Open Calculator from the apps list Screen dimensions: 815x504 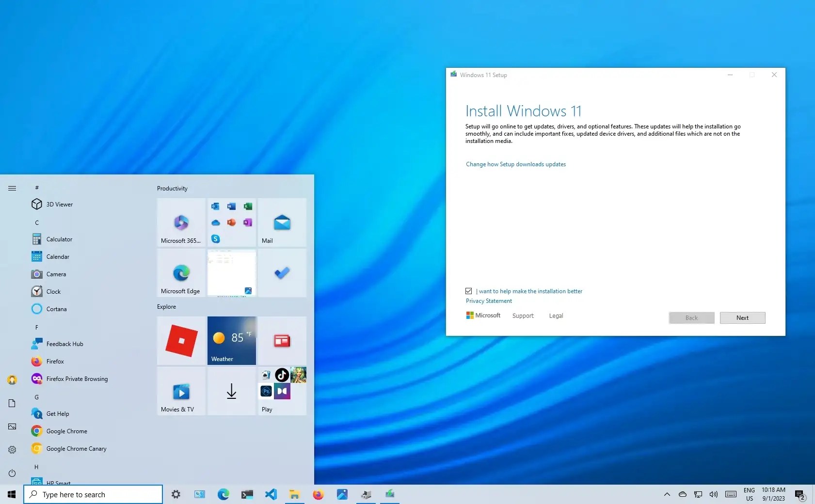pyautogui.click(x=59, y=239)
